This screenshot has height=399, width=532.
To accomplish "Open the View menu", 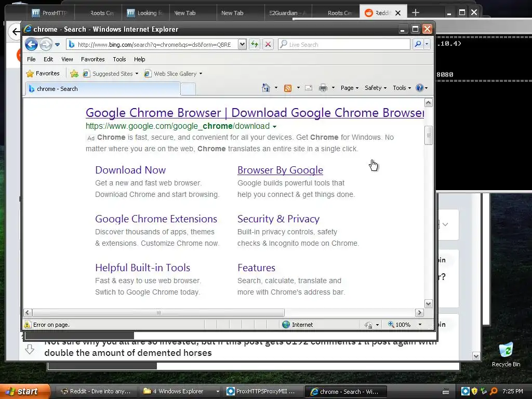I will [67, 59].
